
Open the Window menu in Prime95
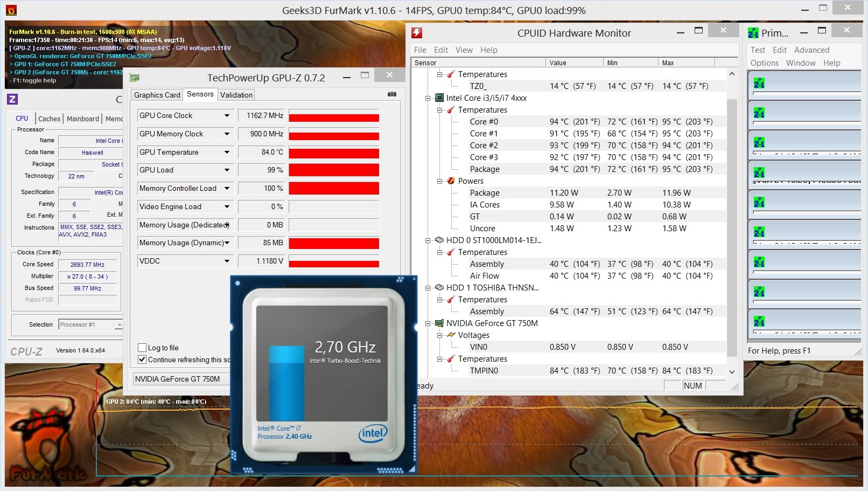coord(801,63)
